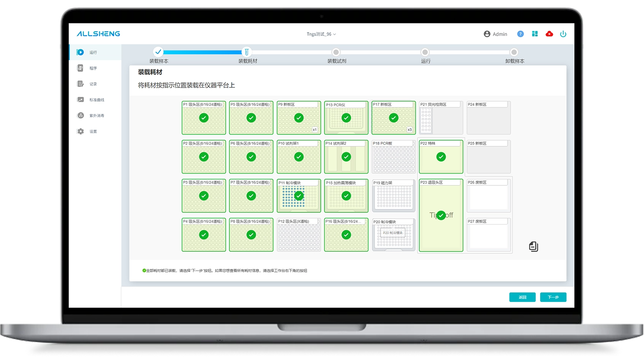
Task: Click the consumables info icon beside deck
Action: [x=533, y=246]
